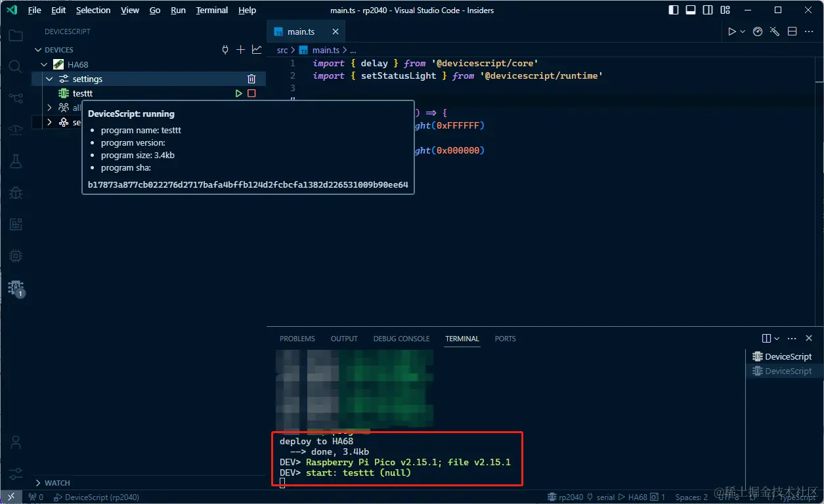Viewport: 824px width, 504px height.
Task: Toggle the primary side bar
Action: pos(674,10)
